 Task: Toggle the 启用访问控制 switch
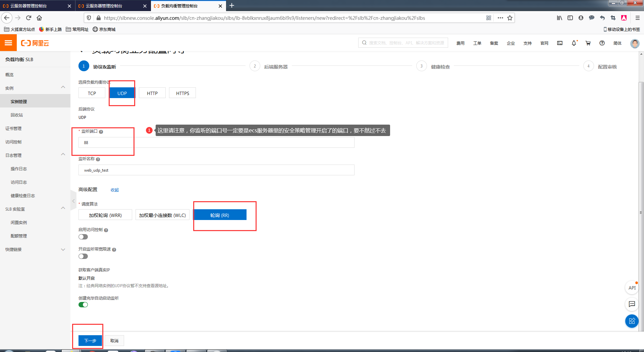pyautogui.click(x=83, y=237)
